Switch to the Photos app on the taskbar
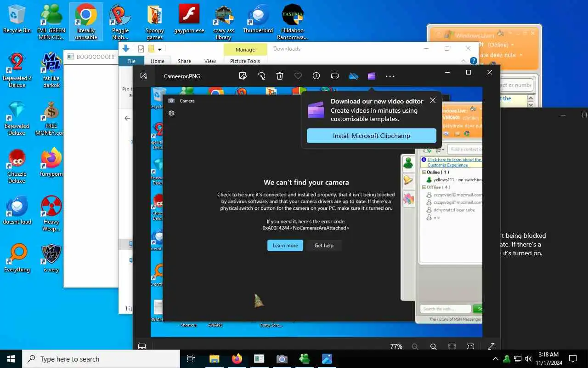 tap(327, 359)
